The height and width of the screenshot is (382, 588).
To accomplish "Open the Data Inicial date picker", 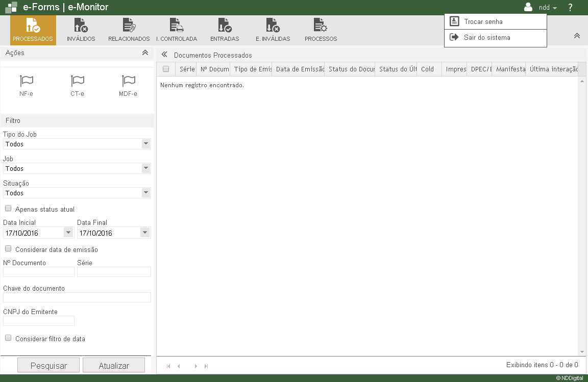I will pyautogui.click(x=68, y=233).
